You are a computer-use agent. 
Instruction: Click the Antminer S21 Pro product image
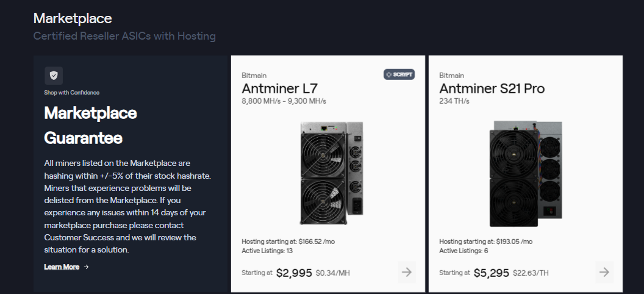tap(526, 173)
